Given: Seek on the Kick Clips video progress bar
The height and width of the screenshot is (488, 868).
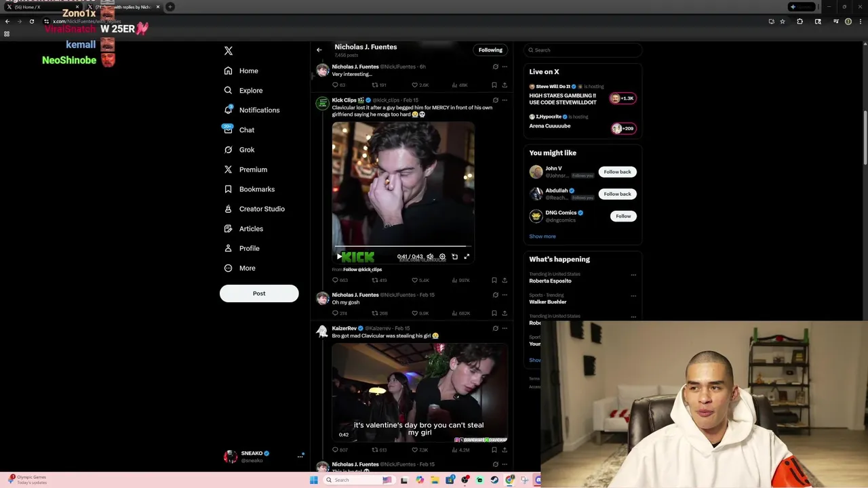Looking at the screenshot, I should point(403,247).
